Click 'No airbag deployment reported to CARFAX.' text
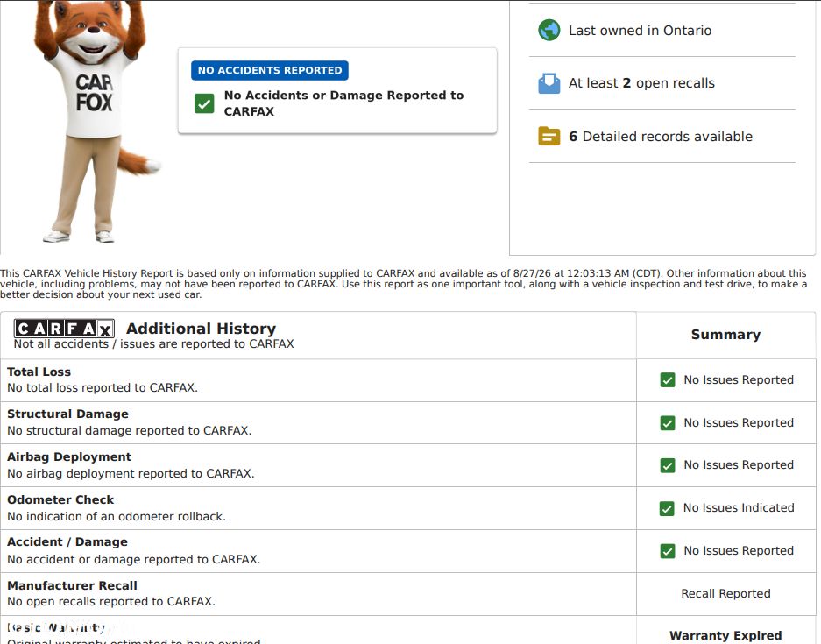Image resolution: width=821 pixels, height=644 pixels. (131, 474)
